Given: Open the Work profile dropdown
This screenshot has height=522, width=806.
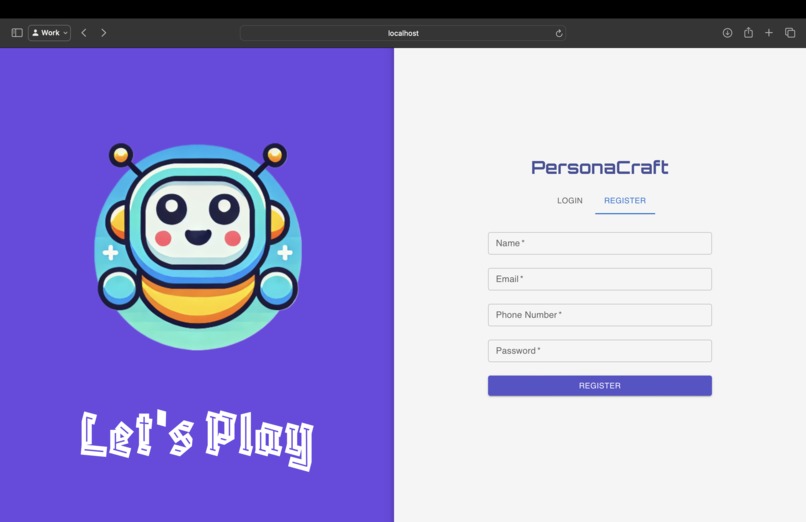Looking at the screenshot, I should (49, 33).
